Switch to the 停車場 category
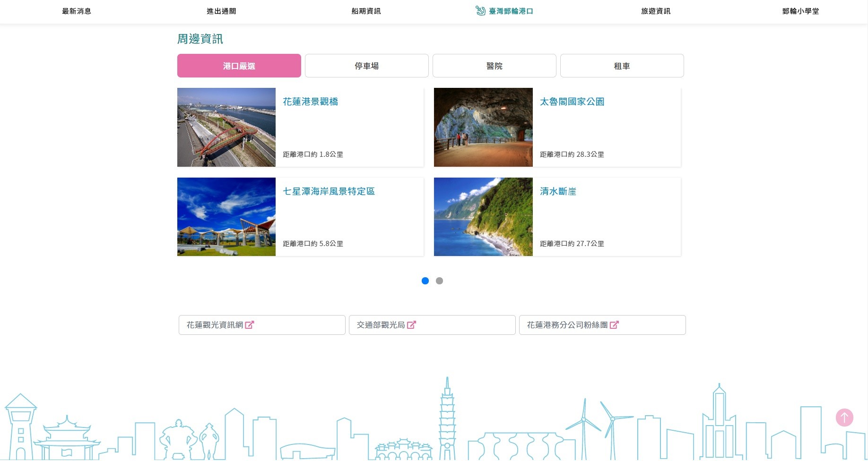This screenshot has height=461, width=868. point(366,65)
